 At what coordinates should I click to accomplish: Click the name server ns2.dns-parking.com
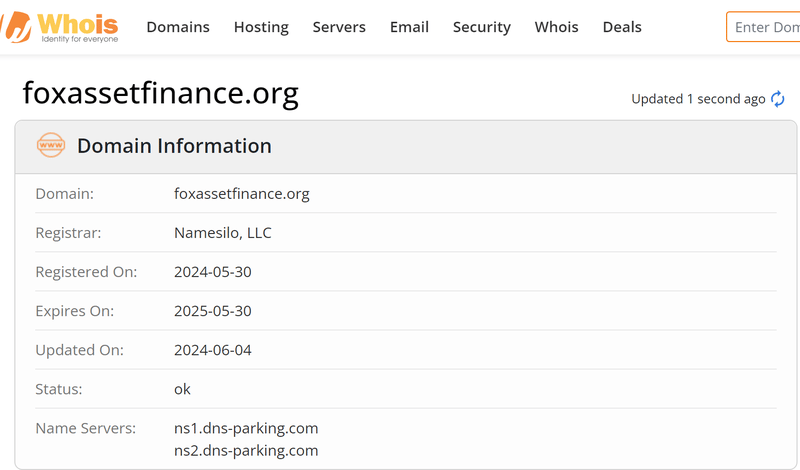tap(246, 450)
